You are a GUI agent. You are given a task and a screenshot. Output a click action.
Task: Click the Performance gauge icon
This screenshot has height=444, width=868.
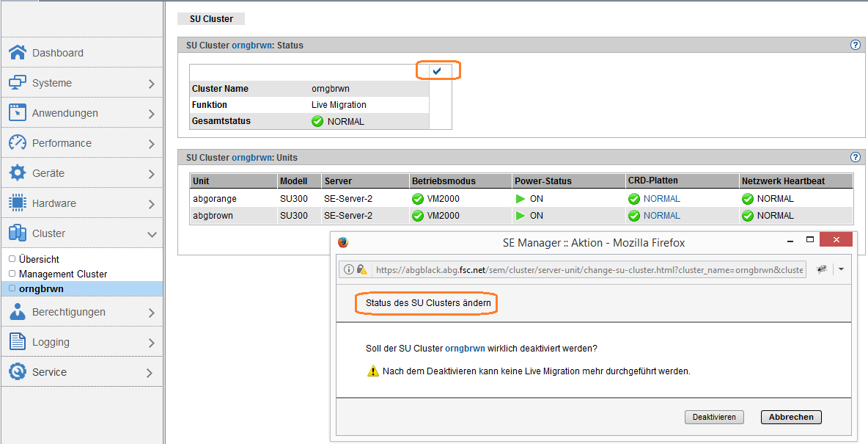18,143
